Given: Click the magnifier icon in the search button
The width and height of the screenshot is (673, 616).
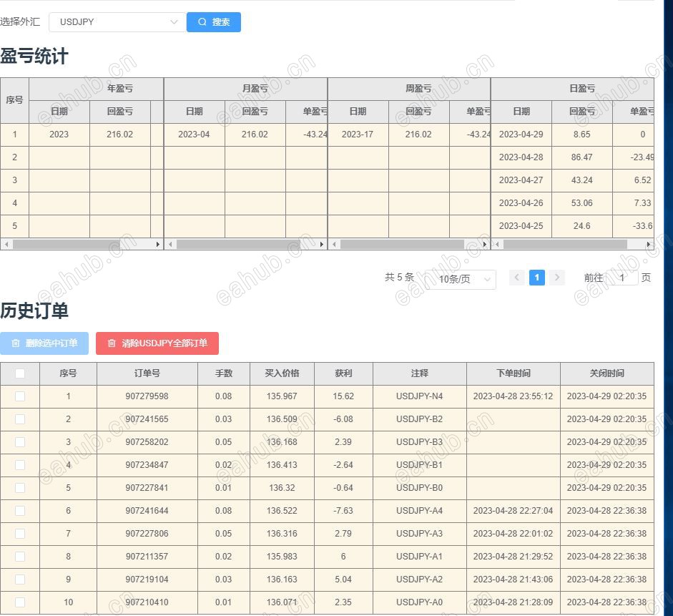Looking at the screenshot, I should click(x=202, y=21).
